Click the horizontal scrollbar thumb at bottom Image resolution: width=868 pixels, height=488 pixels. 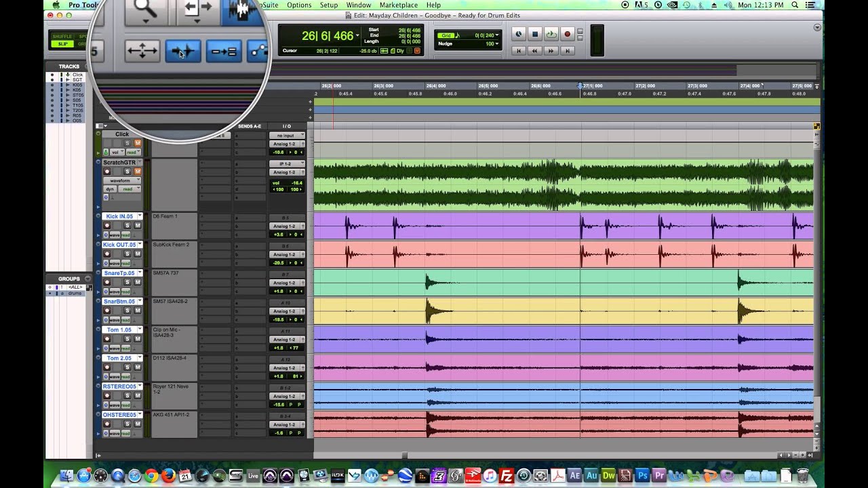point(406,455)
